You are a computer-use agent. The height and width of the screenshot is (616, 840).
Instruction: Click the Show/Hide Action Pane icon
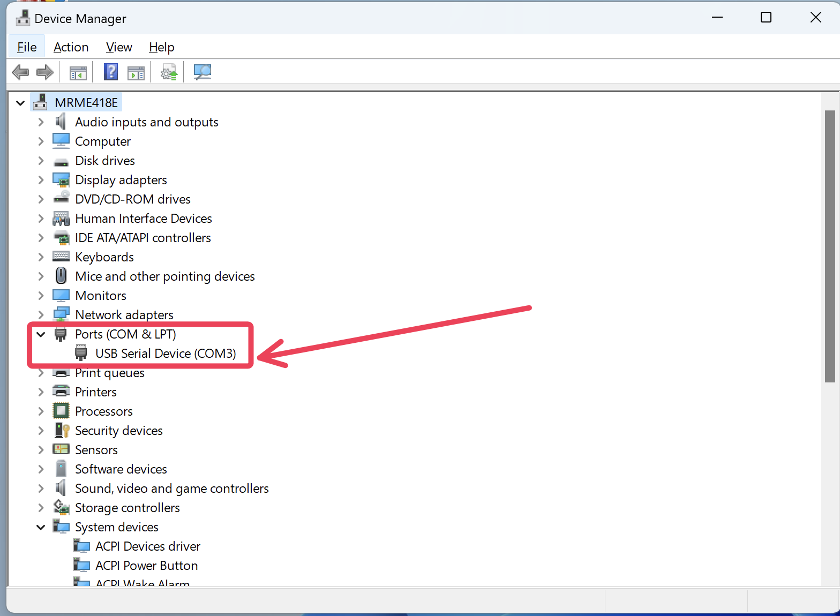[x=136, y=72]
